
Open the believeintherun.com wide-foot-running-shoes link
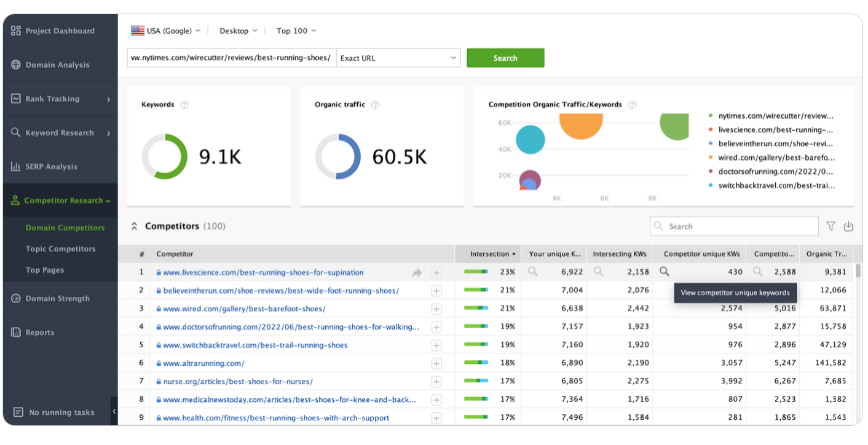click(x=281, y=291)
